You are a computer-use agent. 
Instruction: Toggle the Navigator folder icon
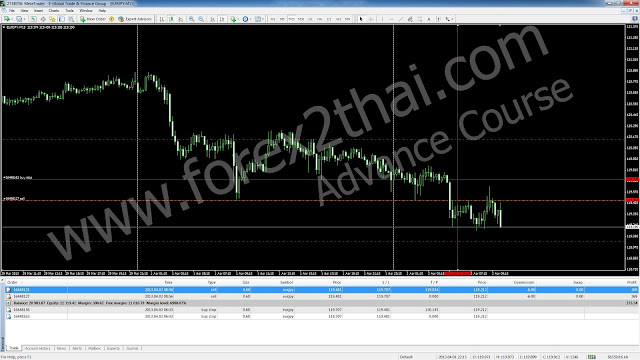[x=52, y=19]
